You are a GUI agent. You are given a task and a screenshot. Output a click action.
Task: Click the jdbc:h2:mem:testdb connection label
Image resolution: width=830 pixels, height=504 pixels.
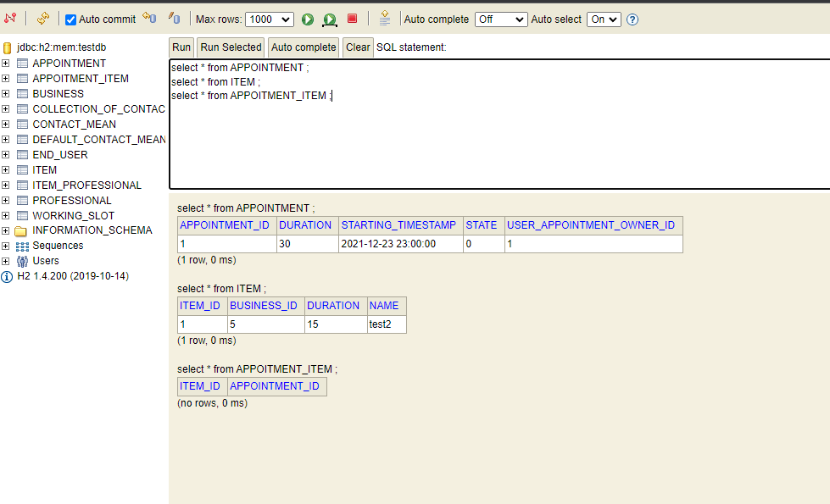(61, 47)
